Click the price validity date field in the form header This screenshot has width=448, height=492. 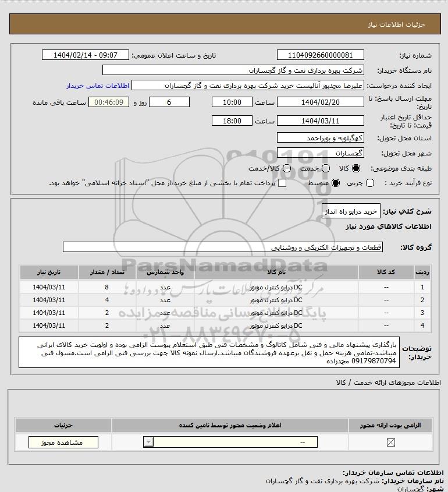point(321,121)
